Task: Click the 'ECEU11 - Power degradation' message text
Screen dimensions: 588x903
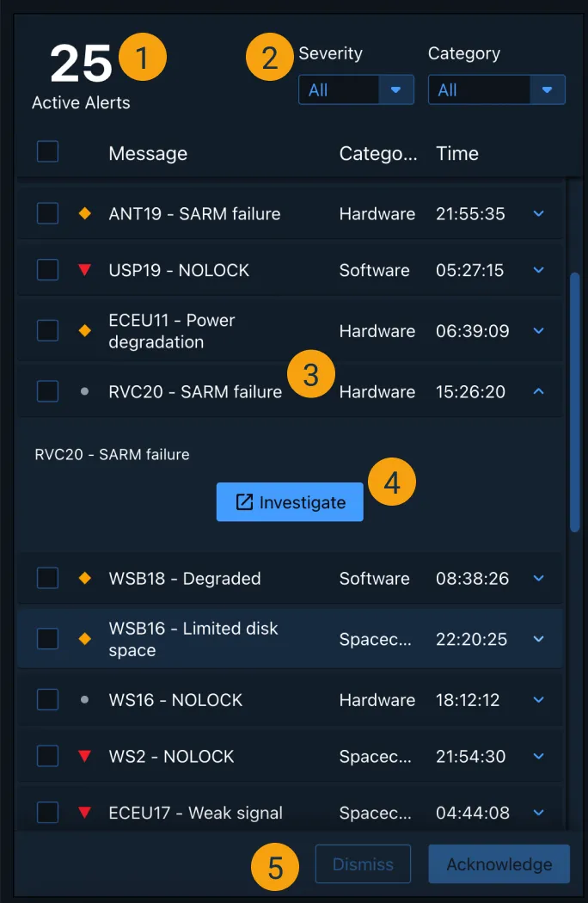Action: 172,330
